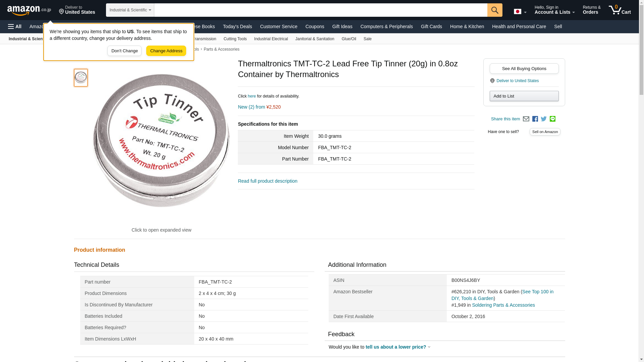
Task: Share this item via email icon
Action: click(526, 119)
